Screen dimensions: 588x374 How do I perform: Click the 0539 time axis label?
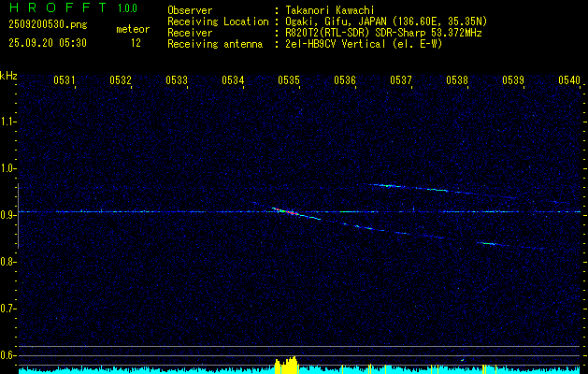(x=513, y=79)
